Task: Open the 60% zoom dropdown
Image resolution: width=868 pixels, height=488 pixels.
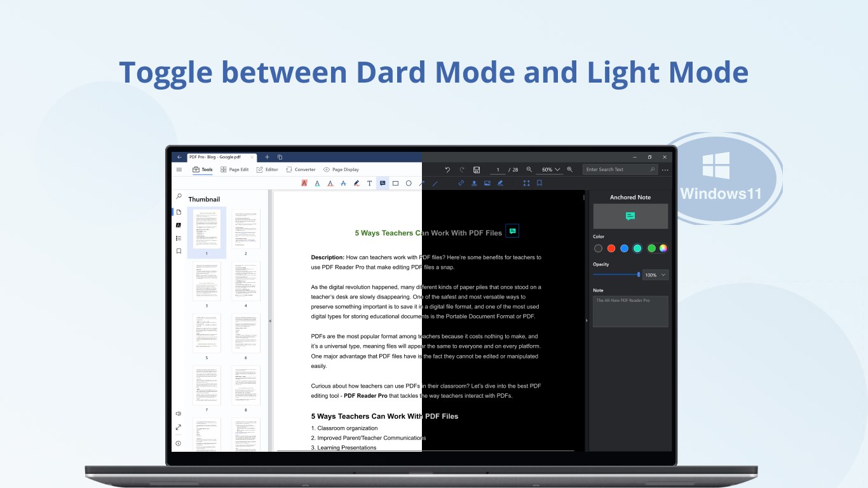Action: pyautogui.click(x=550, y=170)
